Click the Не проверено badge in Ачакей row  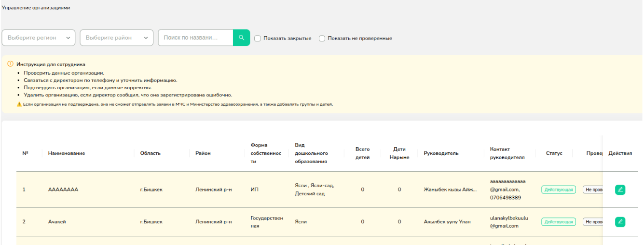click(x=593, y=222)
